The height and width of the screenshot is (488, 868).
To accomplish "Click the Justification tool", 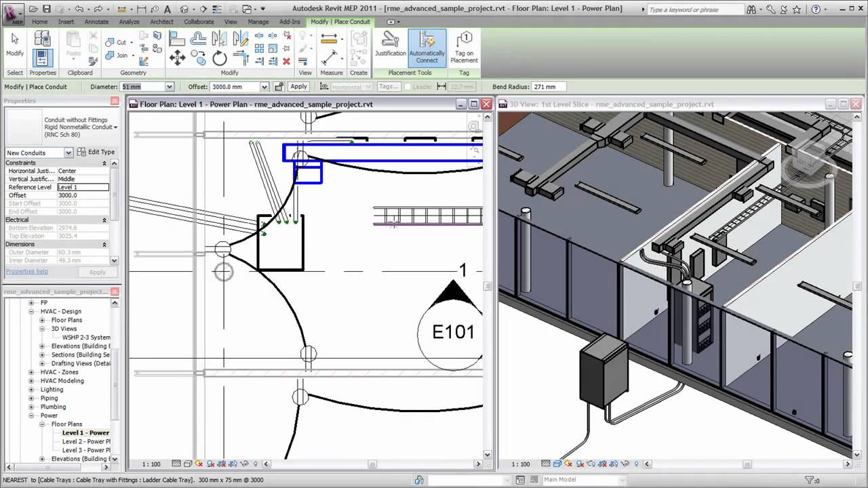I will click(x=390, y=45).
